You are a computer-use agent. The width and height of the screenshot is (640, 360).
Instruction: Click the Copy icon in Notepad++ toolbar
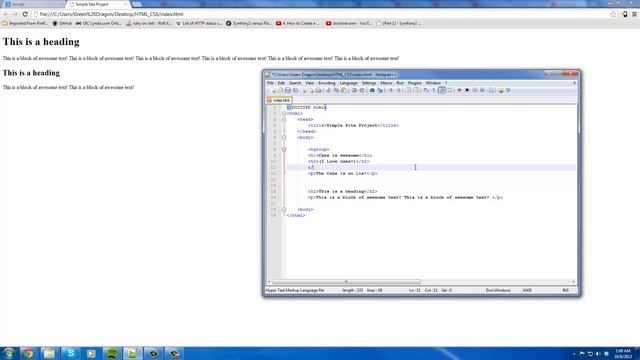tap(336, 90)
